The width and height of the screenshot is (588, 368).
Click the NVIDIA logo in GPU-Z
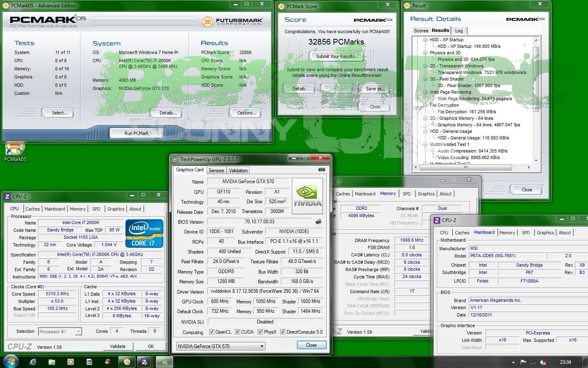click(x=307, y=196)
